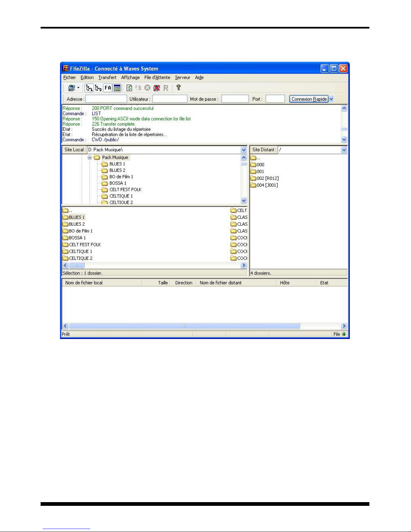
Task: Select CELT FEST FOLK in local tree
Action: coord(125,189)
